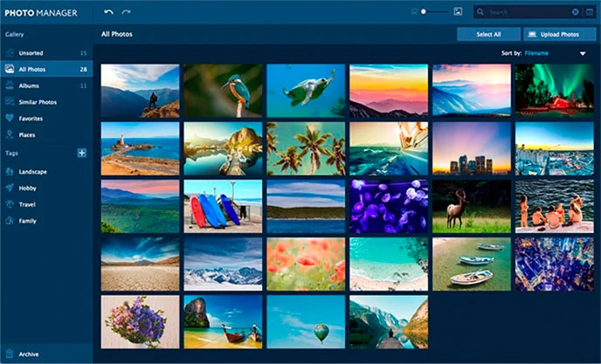Image resolution: width=601 pixels, height=364 pixels.
Task: Click the large thumbnail size icon
Action: [x=458, y=12]
